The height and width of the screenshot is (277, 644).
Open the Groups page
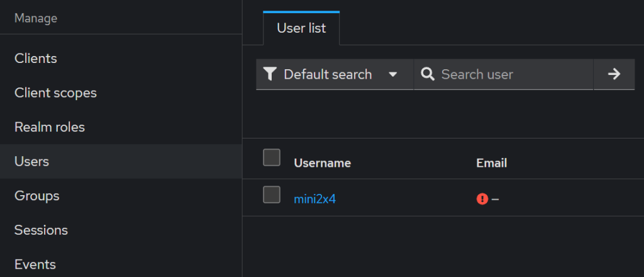36,196
